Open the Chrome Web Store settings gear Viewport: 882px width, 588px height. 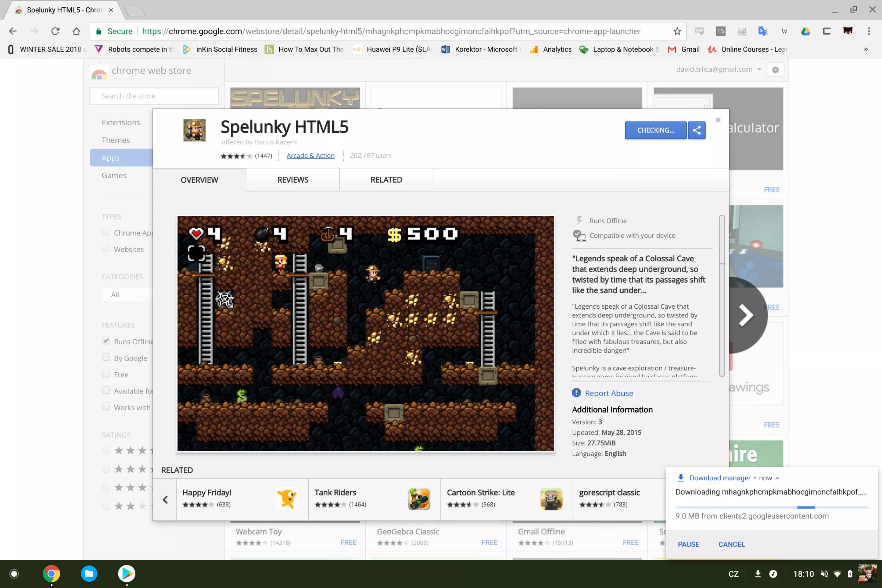775,70
